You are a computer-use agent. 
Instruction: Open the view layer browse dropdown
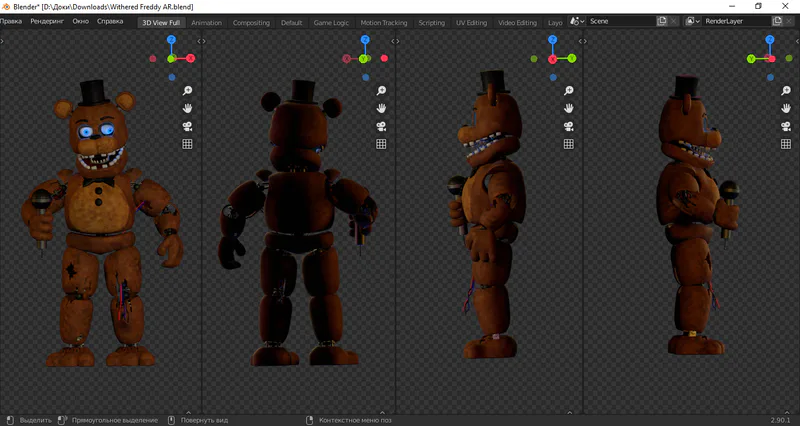pyautogui.click(x=692, y=21)
